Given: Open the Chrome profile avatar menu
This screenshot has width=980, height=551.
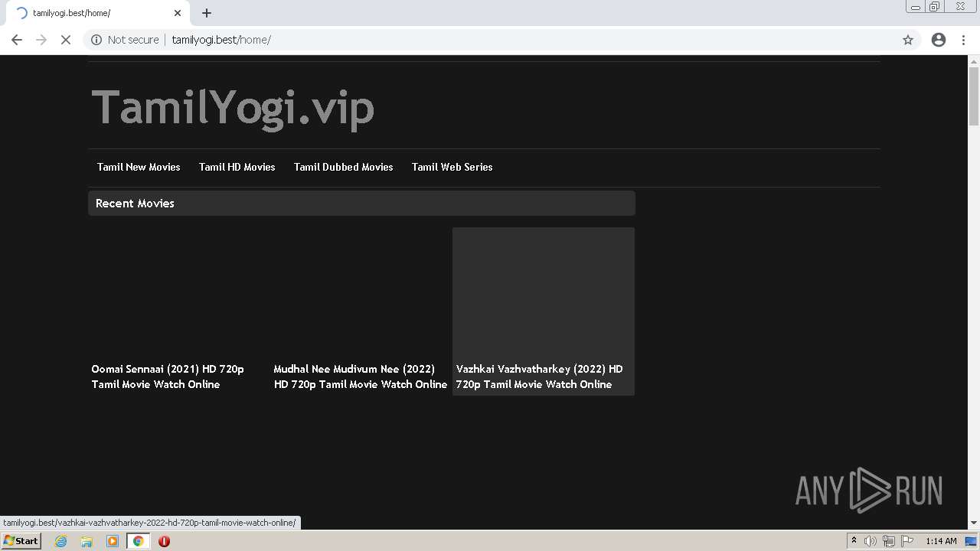Looking at the screenshot, I should [939, 40].
